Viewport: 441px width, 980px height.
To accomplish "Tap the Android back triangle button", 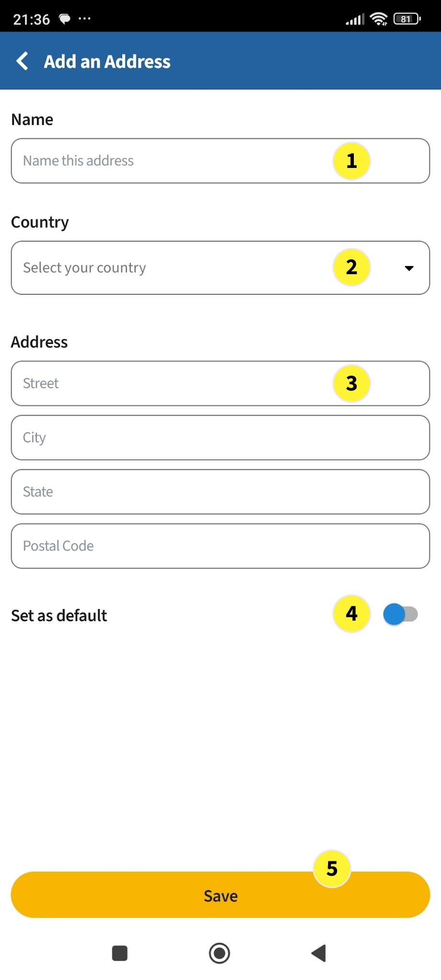I will (319, 953).
